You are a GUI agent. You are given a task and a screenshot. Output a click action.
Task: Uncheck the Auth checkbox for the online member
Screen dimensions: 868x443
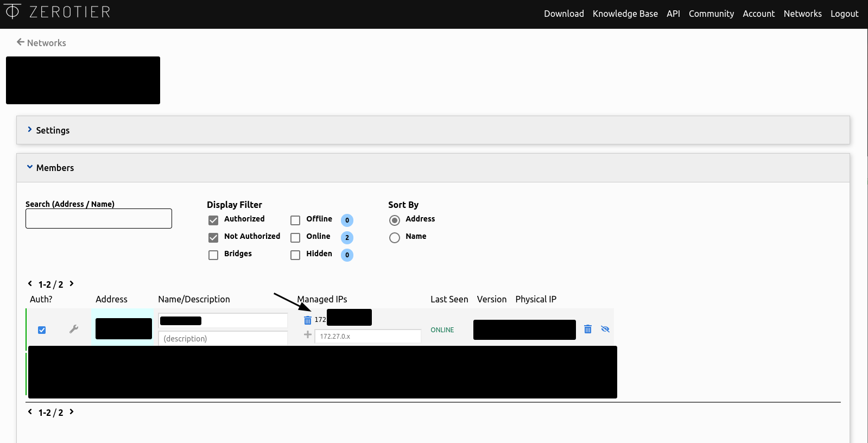pyautogui.click(x=42, y=330)
